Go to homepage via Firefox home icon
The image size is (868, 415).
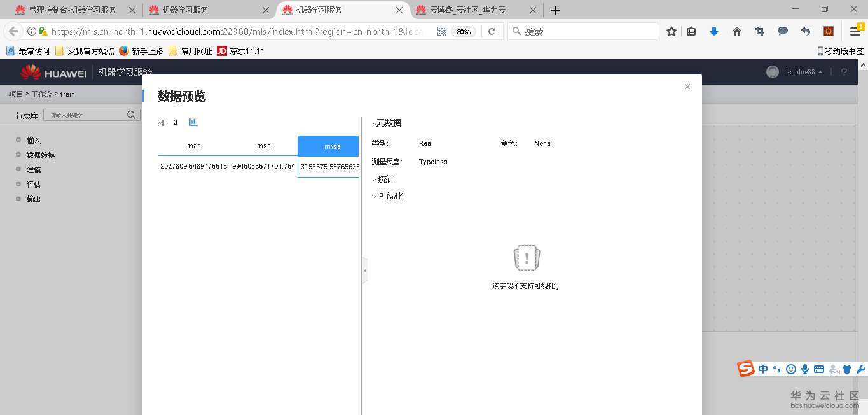pyautogui.click(x=736, y=31)
